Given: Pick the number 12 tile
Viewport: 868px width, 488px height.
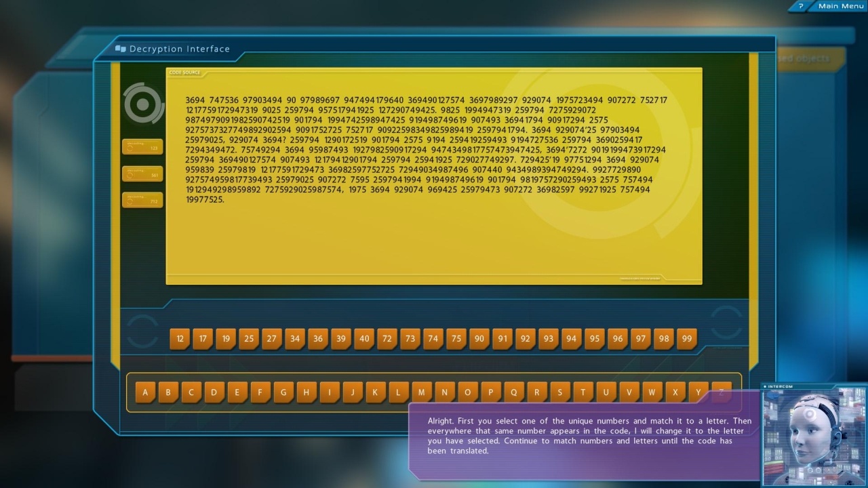Looking at the screenshot, I should (180, 339).
